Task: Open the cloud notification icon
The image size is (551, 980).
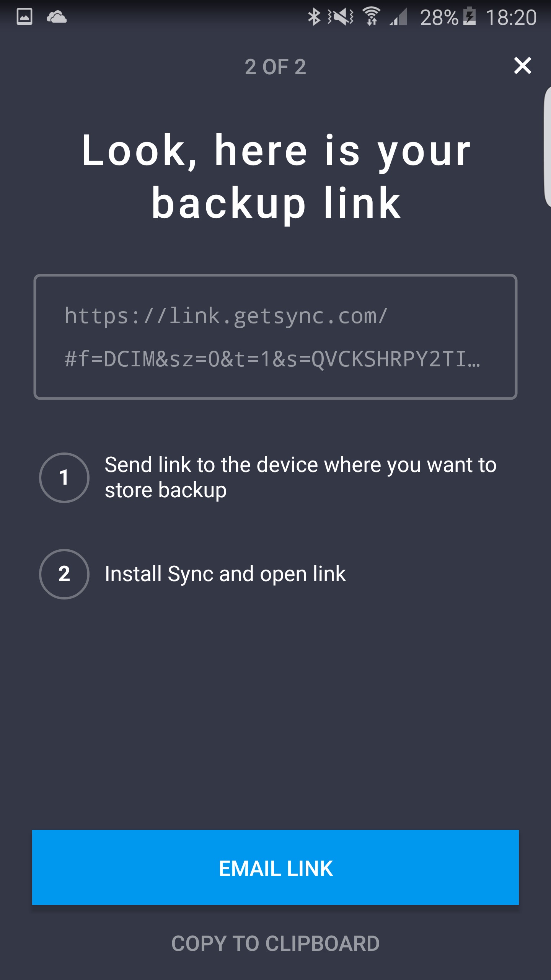Action: tap(56, 17)
